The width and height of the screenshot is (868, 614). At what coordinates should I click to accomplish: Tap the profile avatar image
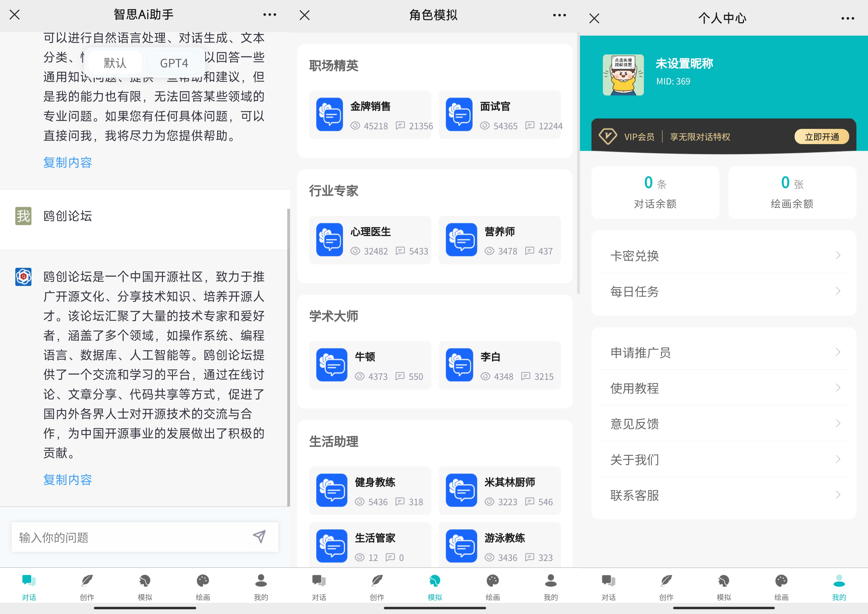click(x=623, y=75)
